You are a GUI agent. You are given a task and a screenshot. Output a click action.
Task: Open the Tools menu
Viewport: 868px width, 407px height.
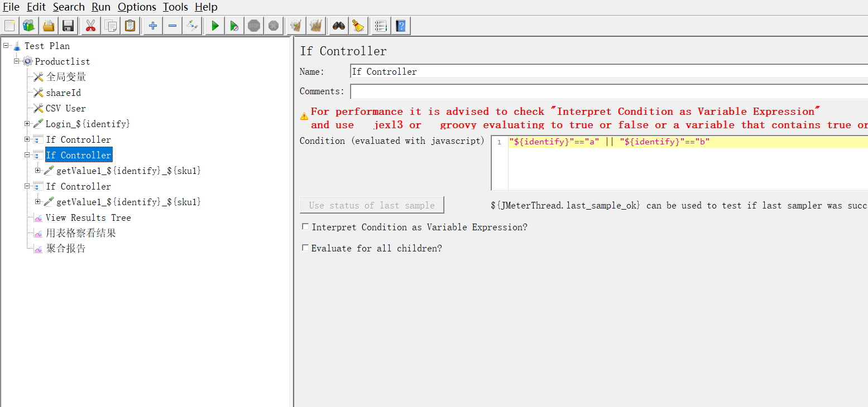tap(175, 7)
